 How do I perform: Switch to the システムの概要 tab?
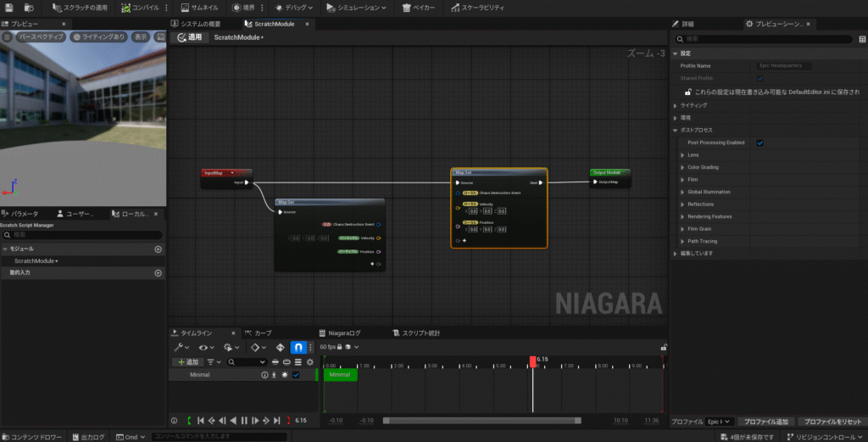[x=196, y=24]
